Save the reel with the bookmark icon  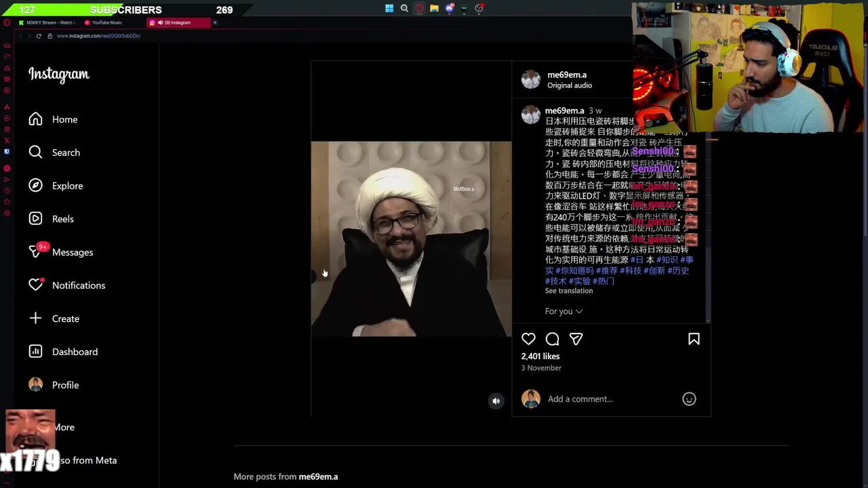(694, 339)
